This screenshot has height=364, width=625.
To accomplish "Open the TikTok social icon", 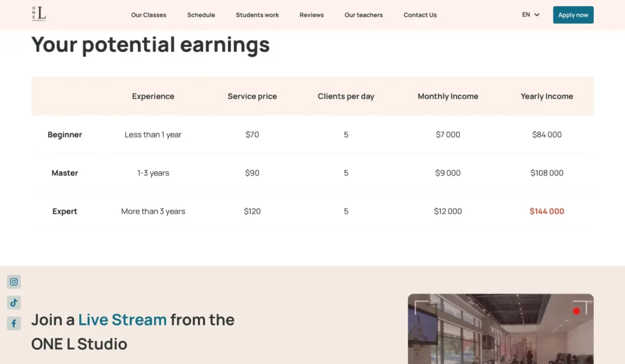I will coord(14,302).
